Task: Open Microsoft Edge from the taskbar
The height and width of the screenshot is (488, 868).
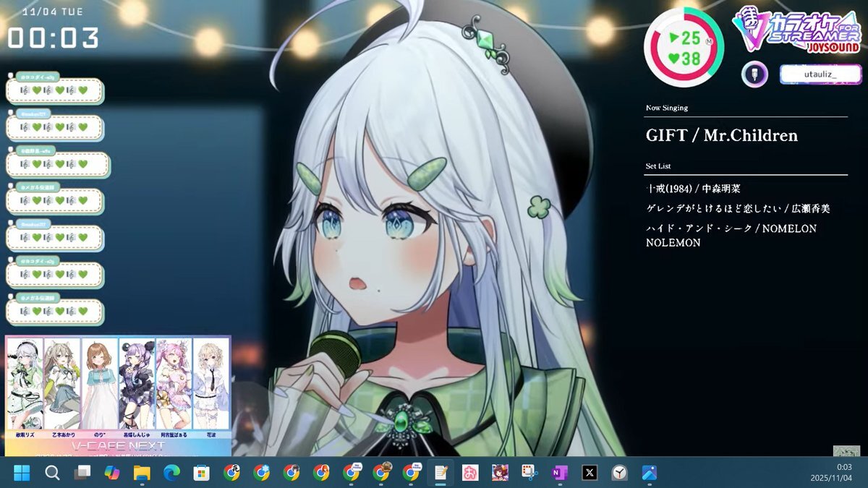Action: pos(171,473)
